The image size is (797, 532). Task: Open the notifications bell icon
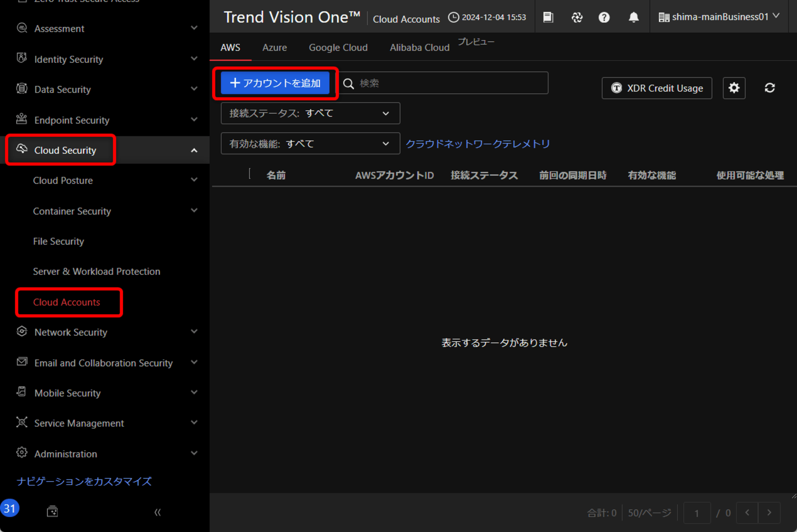click(x=634, y=18)
